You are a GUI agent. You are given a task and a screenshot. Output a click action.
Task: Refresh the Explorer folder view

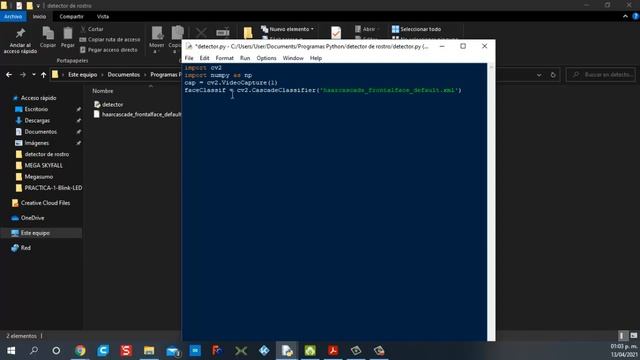pos(553,75)
